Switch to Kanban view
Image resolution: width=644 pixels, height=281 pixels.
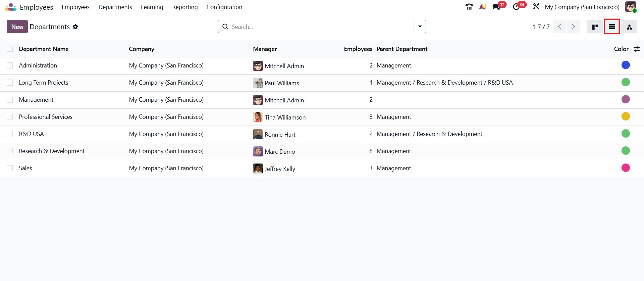click(595, 27)
